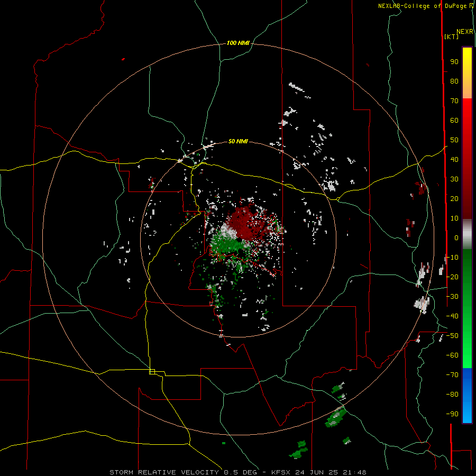
Task: Pick the blue segment of the color bar
Action: pos(467,396)
